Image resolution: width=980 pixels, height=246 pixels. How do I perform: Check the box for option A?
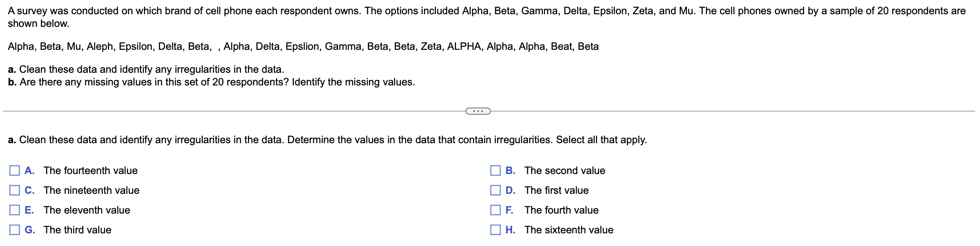pyautogui.click(x=15, y=170)
